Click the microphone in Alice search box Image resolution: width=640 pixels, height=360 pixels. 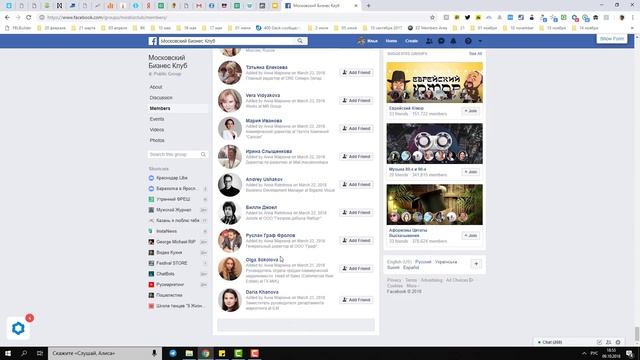(154, 353)
